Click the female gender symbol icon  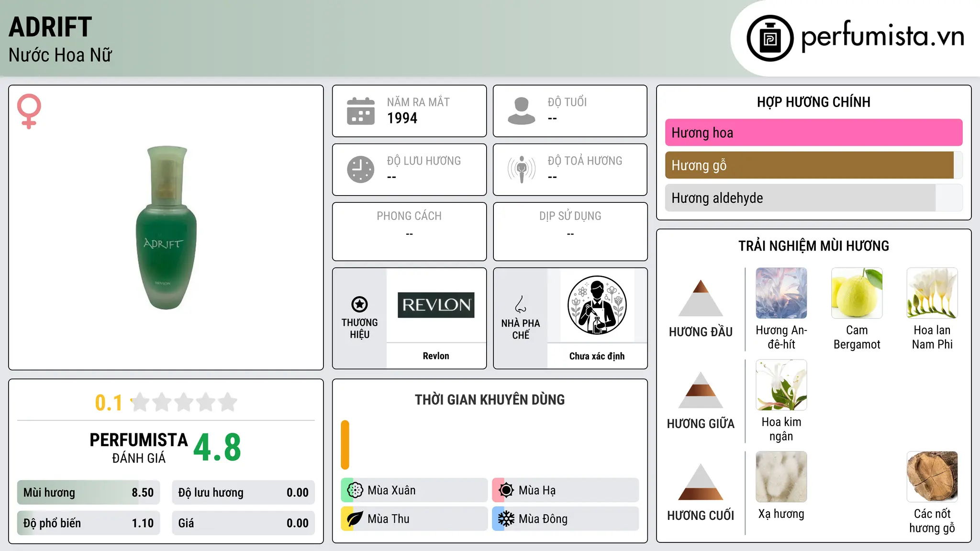click(x=29, y=111)
